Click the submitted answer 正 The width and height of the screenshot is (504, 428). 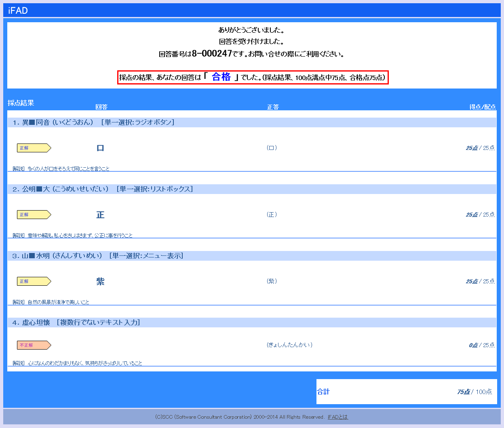(100, 215)
